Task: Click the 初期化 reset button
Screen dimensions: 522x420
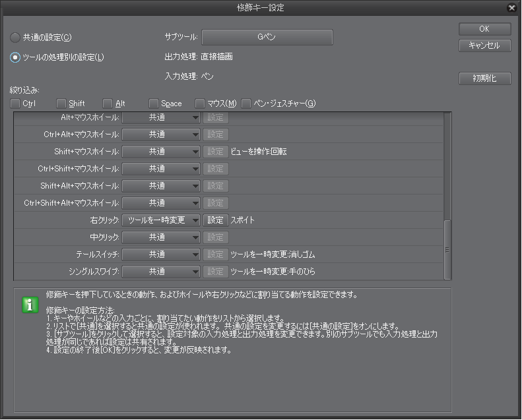Action: point(484,78)
